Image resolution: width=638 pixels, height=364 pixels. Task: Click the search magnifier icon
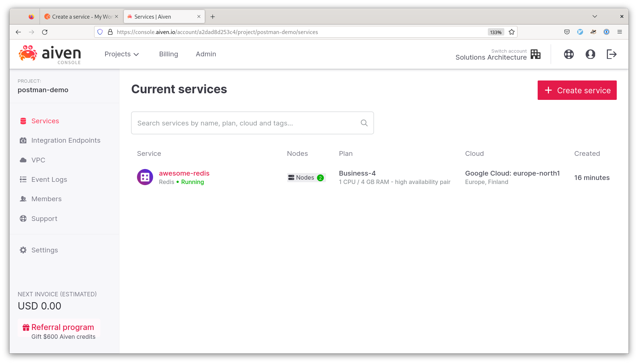tap(364, 123)
